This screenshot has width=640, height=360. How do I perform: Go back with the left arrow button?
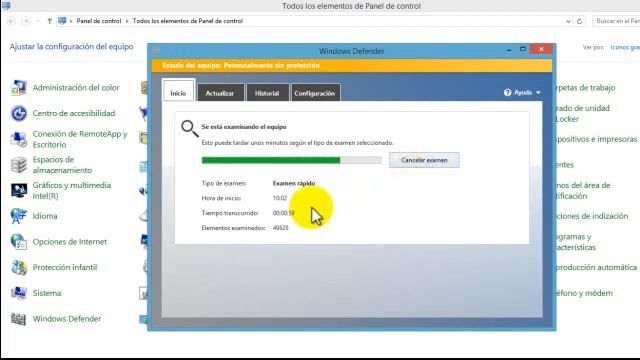11,21
